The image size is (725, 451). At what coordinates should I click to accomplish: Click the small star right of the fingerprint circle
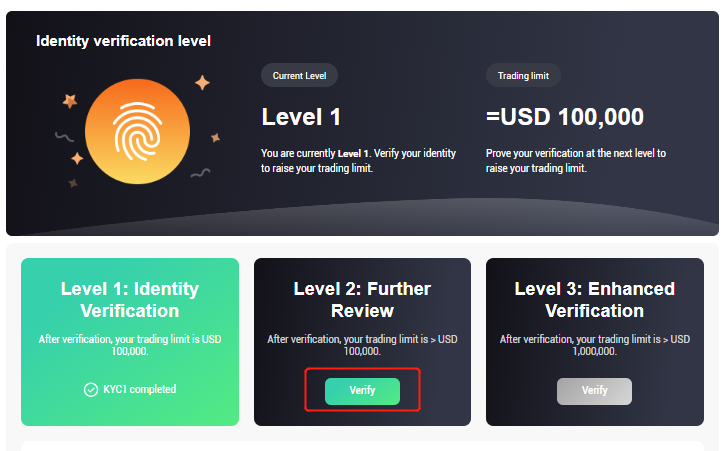pyautogui.click(x=215, y=137)
